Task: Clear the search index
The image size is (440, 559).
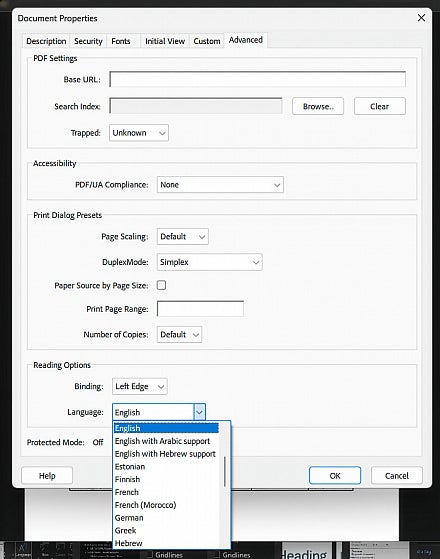Action: pos(380,106)
